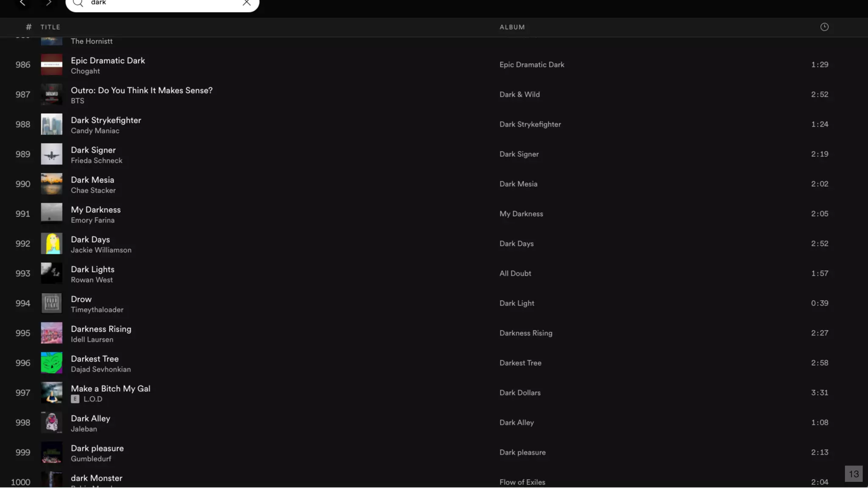Screen dimensions: 868x488
Task: Select the Dark Strykefighter track title
Action: (106, 120)
